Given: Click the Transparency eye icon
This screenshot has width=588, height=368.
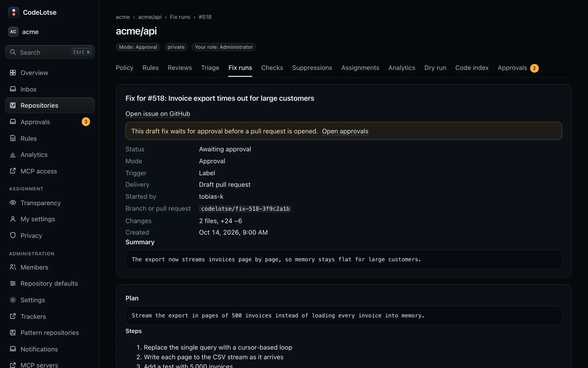Looking at the screenshot, I should [13, 202].
